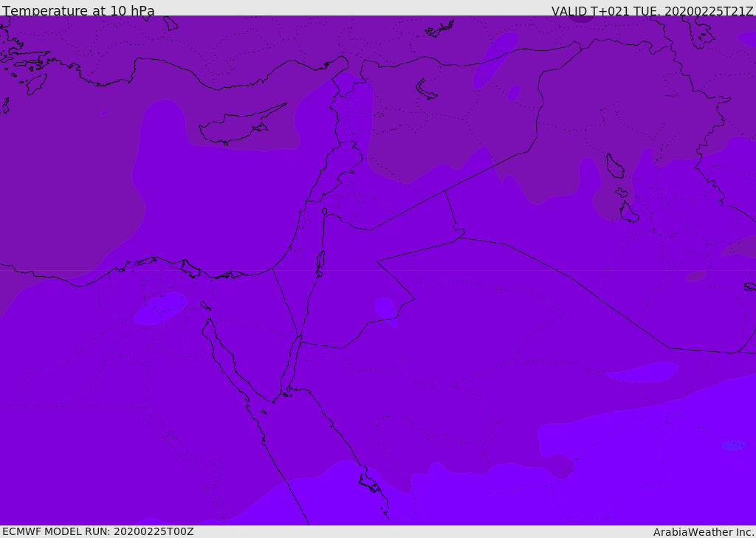Screen dimensions: 756x538
Task: Click the 'VALID T+021 TUE. 20200225T21Z' label
Action: (x=653, y=10)
